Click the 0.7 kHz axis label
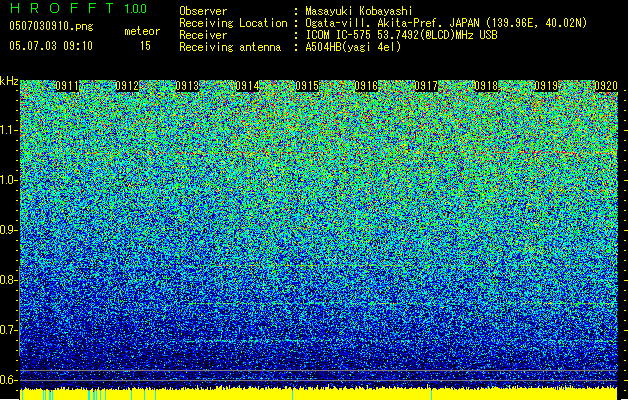629x400 pixels. tap(9, 330)
